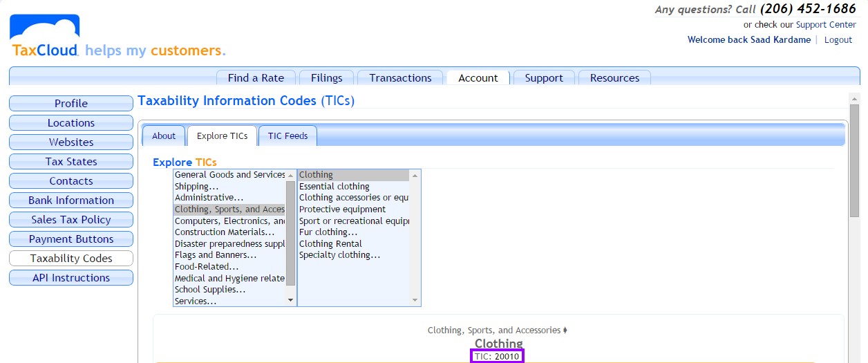Select the About tab
The width and height of the screenshot is (868, 363).
point(164,136)
